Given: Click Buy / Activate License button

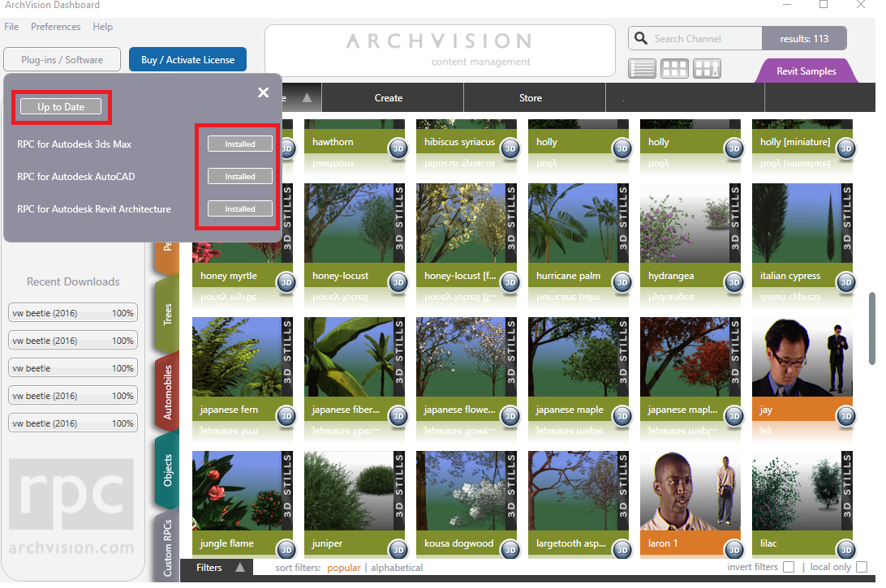Looking at the screenshot, I should [x=187, y=59].
